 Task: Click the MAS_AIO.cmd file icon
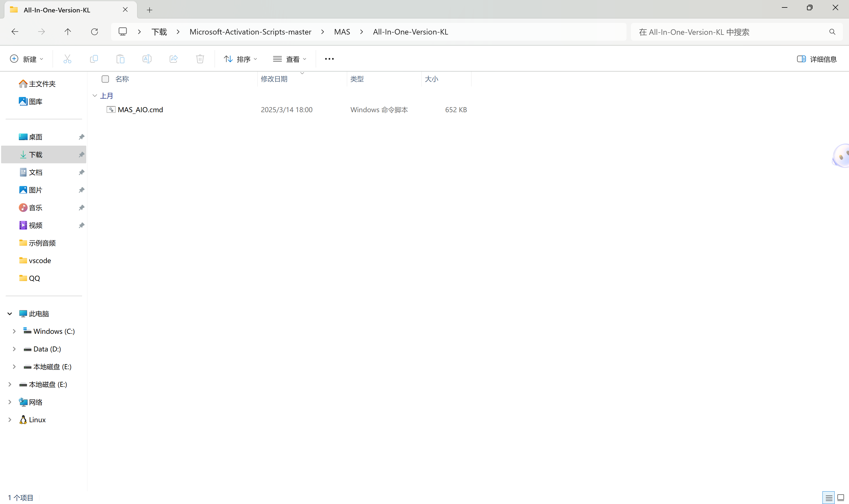111,109
